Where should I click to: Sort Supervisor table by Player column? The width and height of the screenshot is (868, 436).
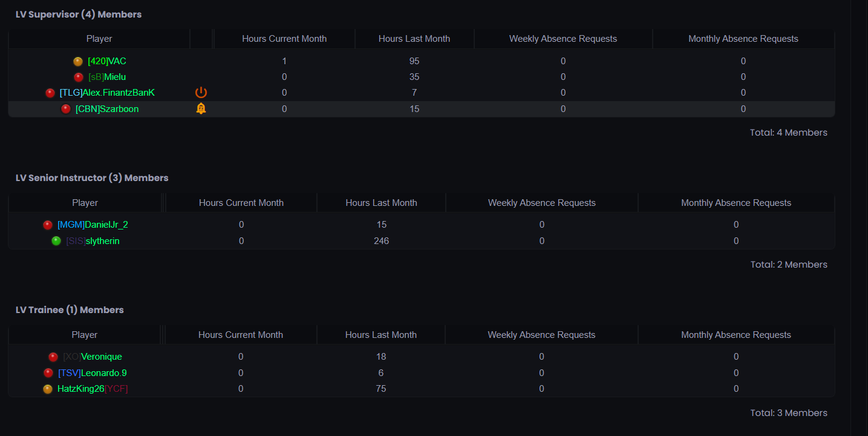[99, 39]
